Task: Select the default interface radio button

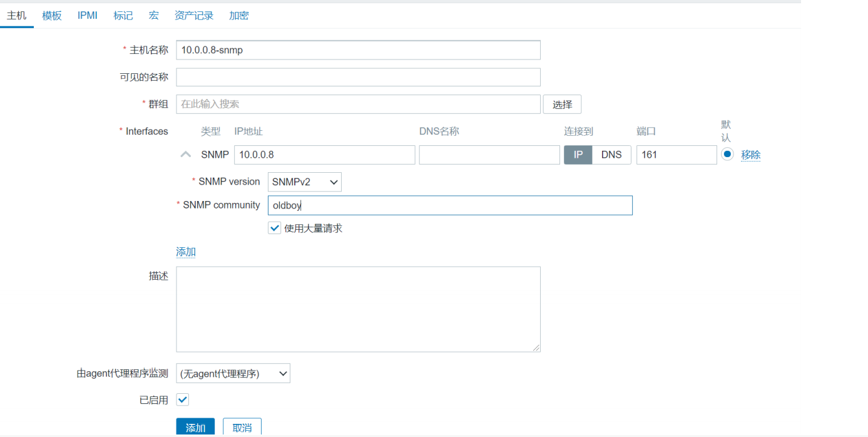Action: [727, 154]
